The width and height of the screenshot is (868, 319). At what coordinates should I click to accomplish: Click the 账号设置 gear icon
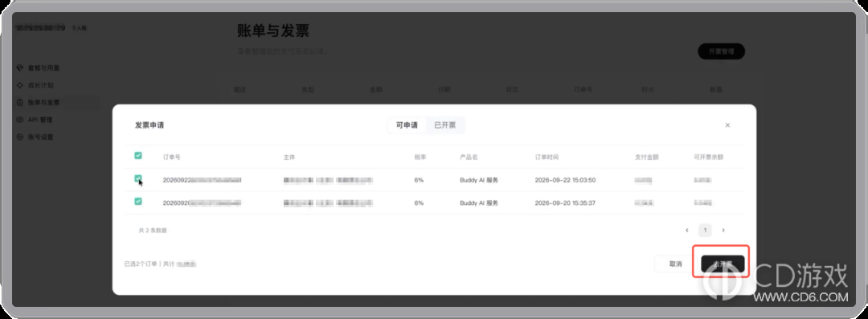pos(20,137)
